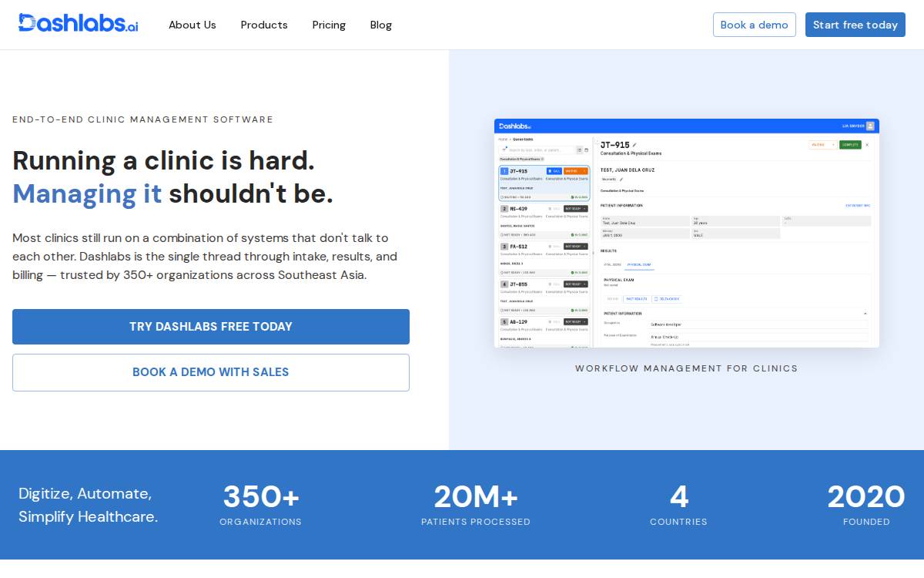Click the '350+' organizations statistic

[261, 497]
